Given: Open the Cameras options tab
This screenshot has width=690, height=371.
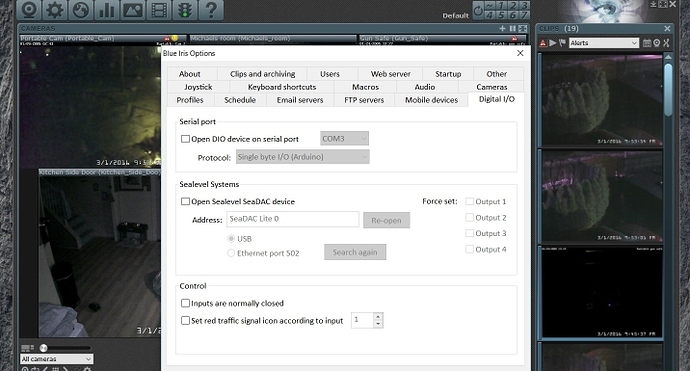Looking at the screenshot, I should (x=492, y=87).
